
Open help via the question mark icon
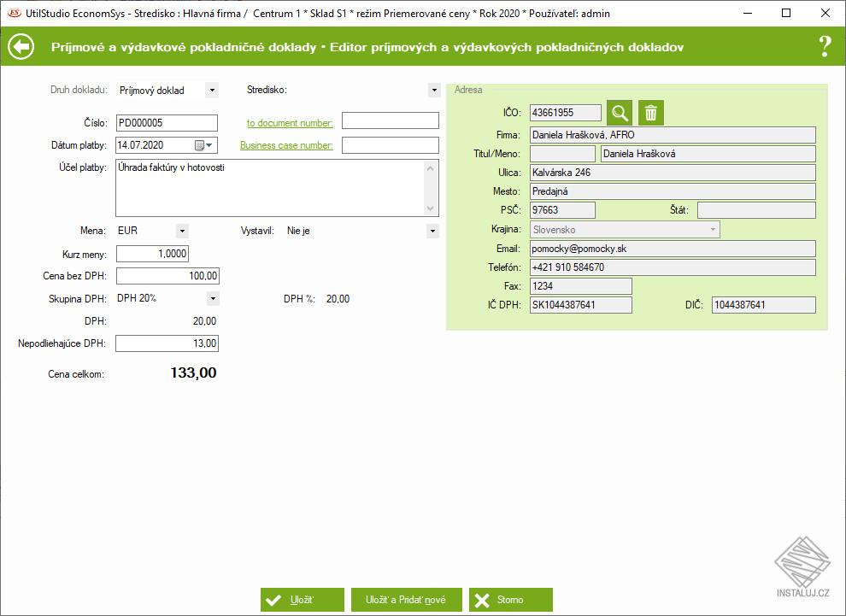(x=825, y=47)
